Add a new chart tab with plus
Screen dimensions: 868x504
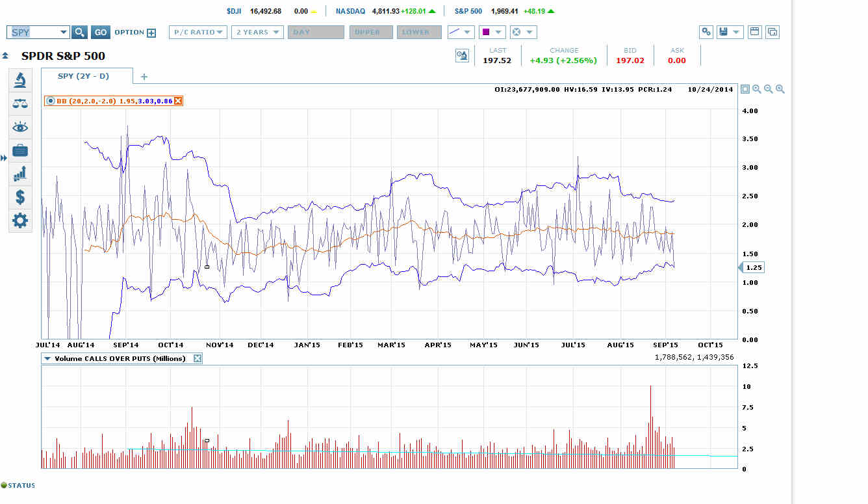point(144,77)
